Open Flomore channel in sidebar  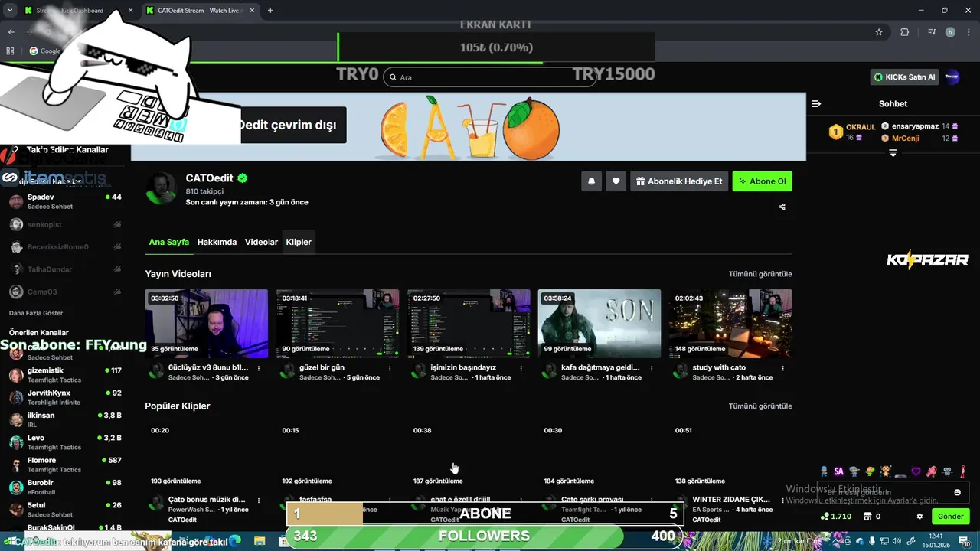64,465
